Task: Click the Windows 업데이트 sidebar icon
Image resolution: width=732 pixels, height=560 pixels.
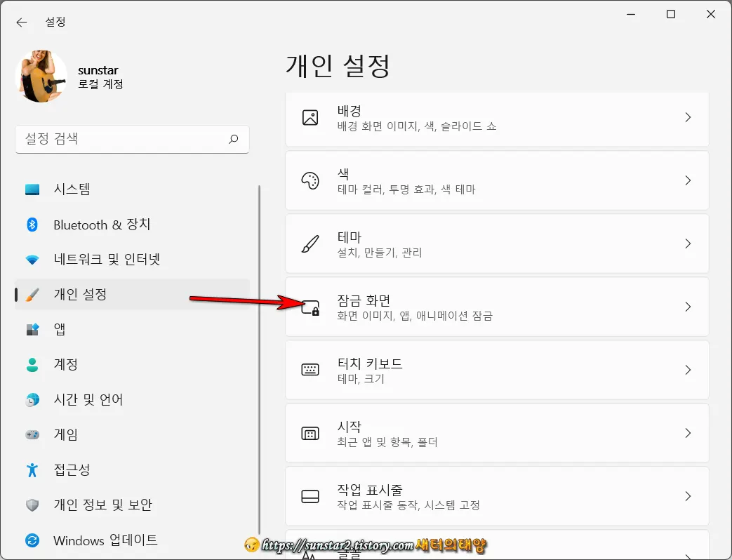Action: pyautogui.click(x=34, y=540)
